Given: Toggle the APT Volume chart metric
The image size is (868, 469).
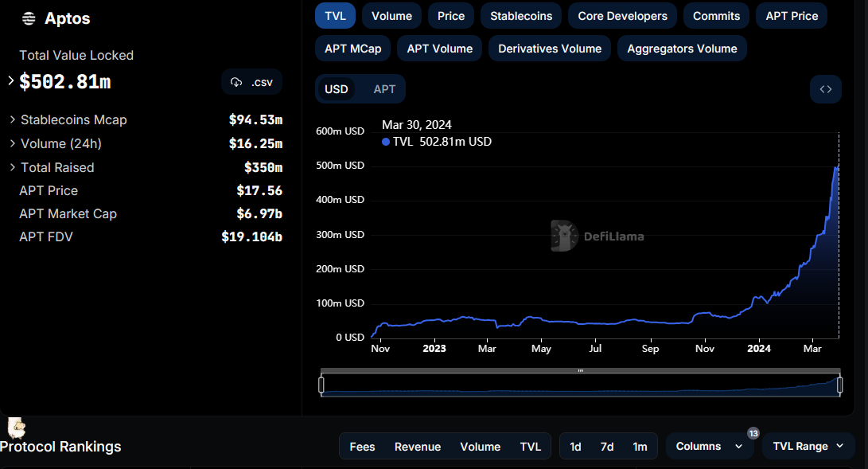Looking at the screenshot, I should (439, 49).
